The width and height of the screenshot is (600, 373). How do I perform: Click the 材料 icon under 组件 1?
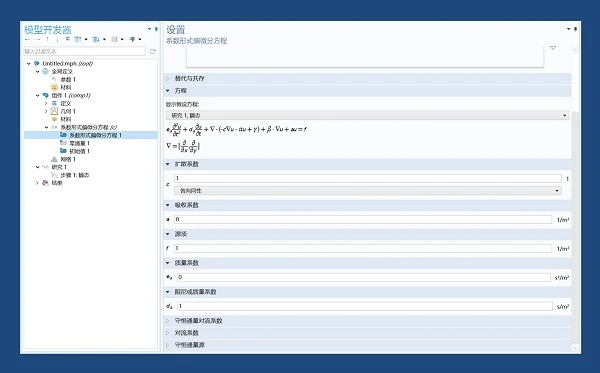[x=54, y=119]
